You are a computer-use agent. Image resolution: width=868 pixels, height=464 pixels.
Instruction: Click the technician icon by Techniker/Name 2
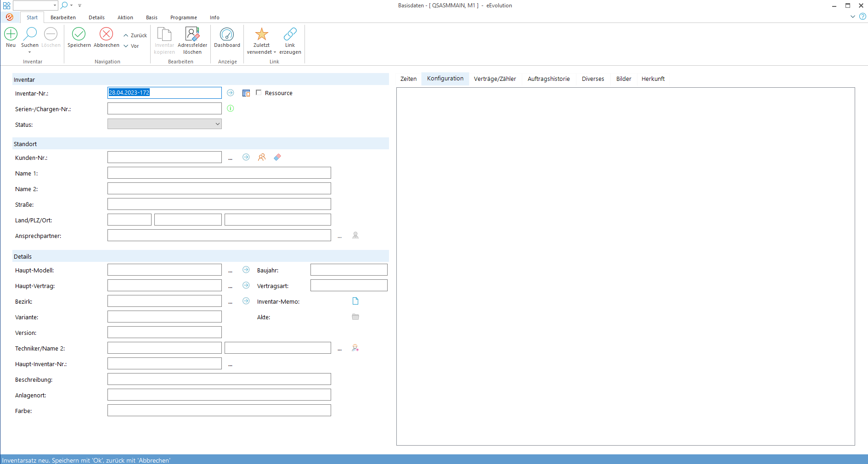(x=355, y=348)
